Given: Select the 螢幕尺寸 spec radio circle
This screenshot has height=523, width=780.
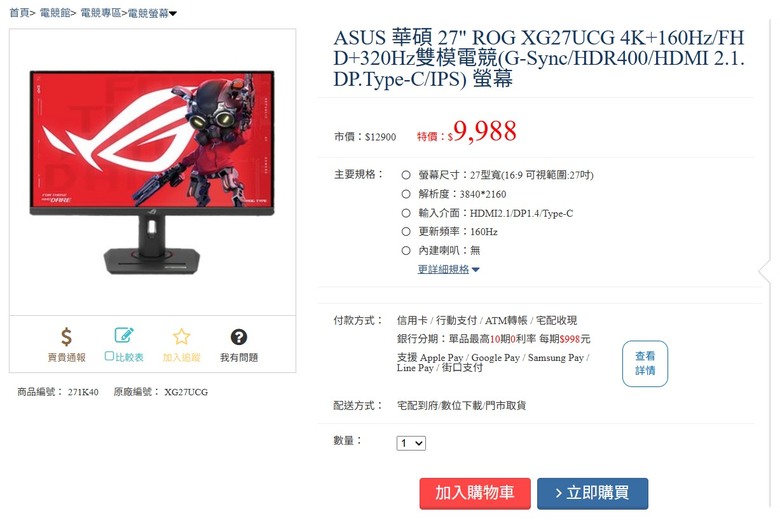Looking at the screenshot, I should coord(406,175).
